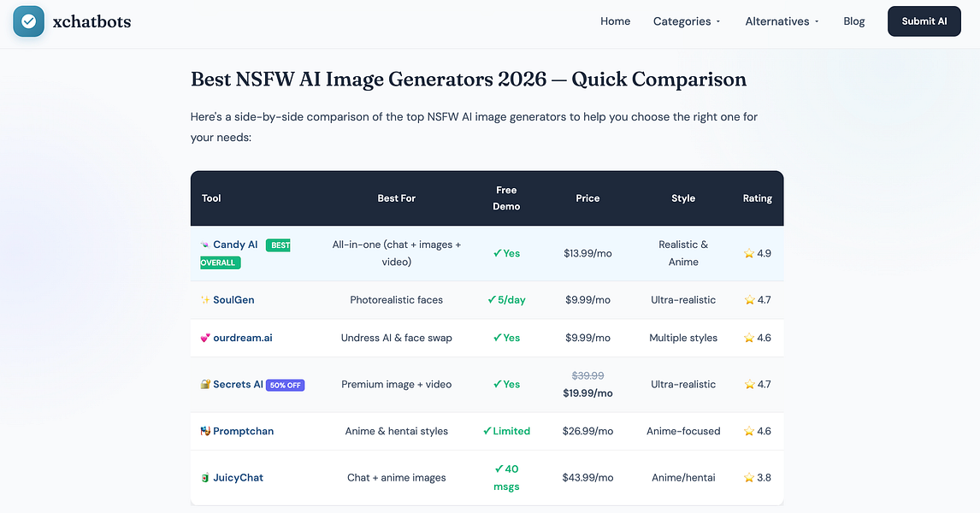This screenshot has width=980, height=513.
Task: Click the BEST badge next to Candy AI
Action: pos(278,245)
